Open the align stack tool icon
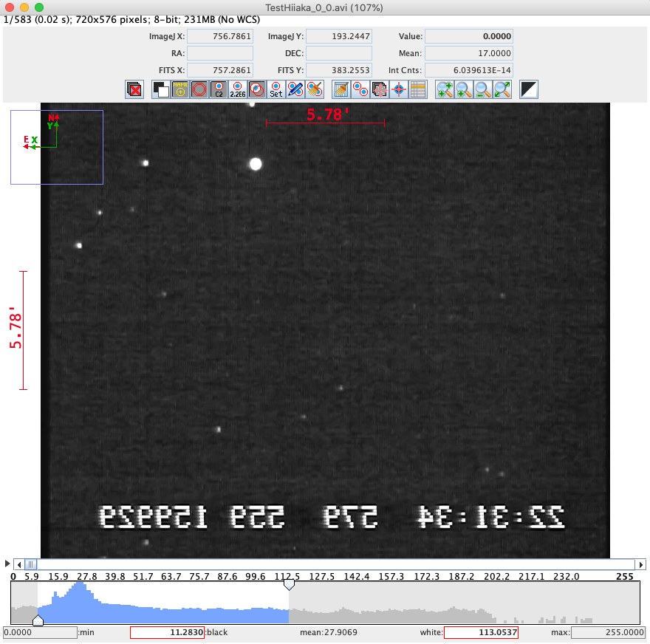Image resolution: width=650 pixels, height=644 pixels. coord(380,90)
